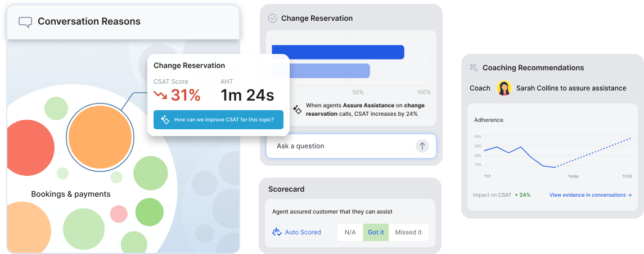Viewport: 644px width, 254px height.
Task: Click the '100%' axis label on the bar chart
Action: coord(424,92)
